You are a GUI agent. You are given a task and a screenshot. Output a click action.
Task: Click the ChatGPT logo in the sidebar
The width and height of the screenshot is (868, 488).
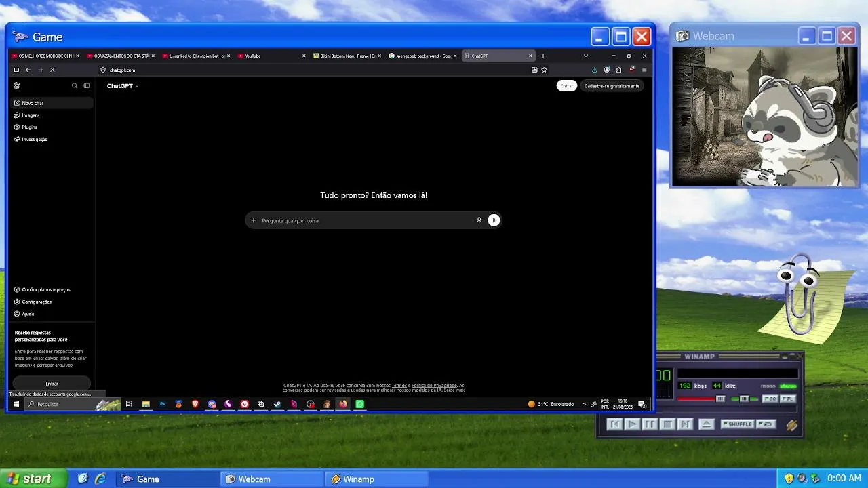pyautogui.click(x=17, y=86)
